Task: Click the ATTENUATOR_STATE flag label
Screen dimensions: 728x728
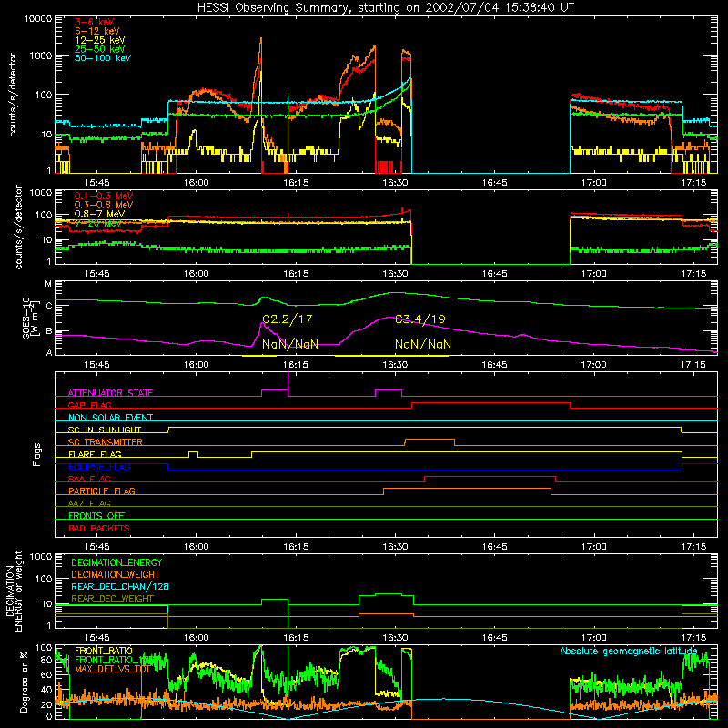Action: 110,393
